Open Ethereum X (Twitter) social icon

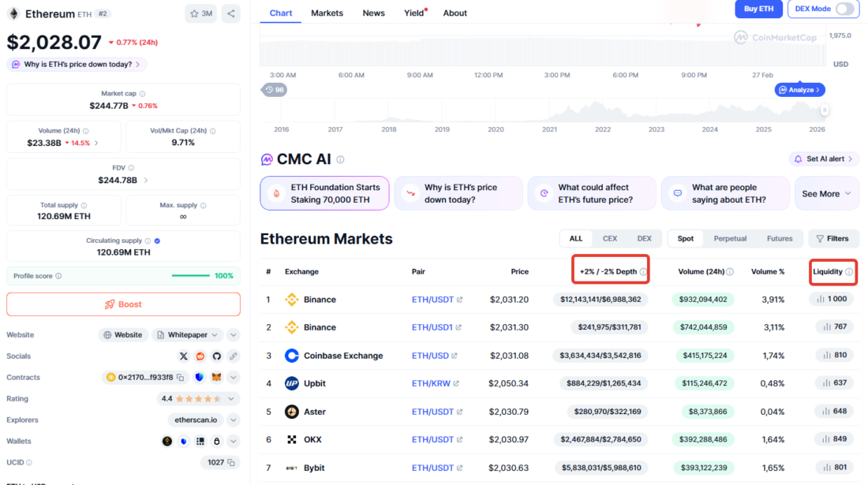(x=183, y=356)
